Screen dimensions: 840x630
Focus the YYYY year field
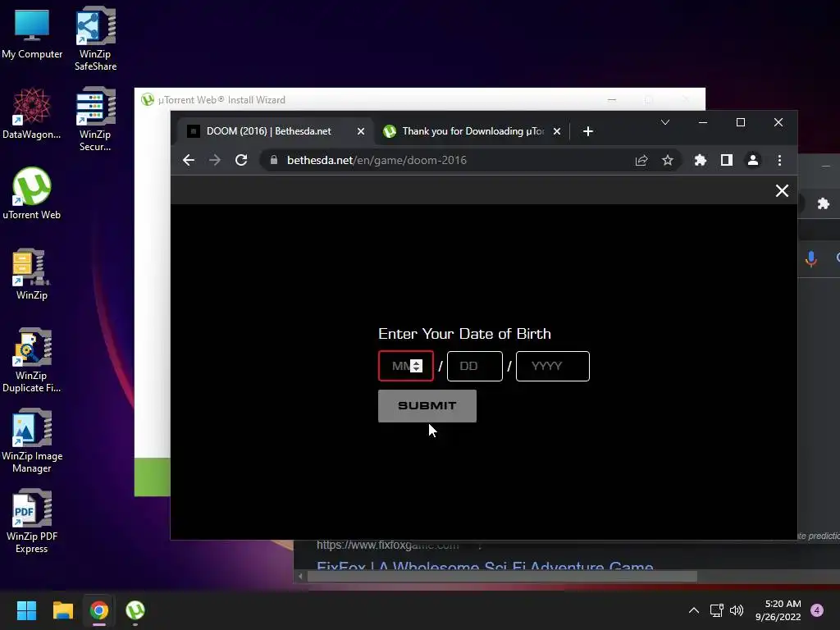(552, 366)
